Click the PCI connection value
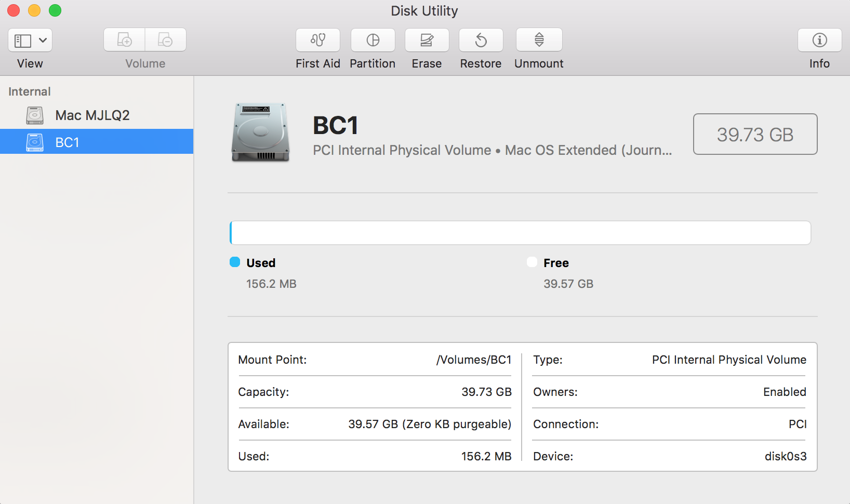Screen dimensions: 850x504 click(798, 424)
